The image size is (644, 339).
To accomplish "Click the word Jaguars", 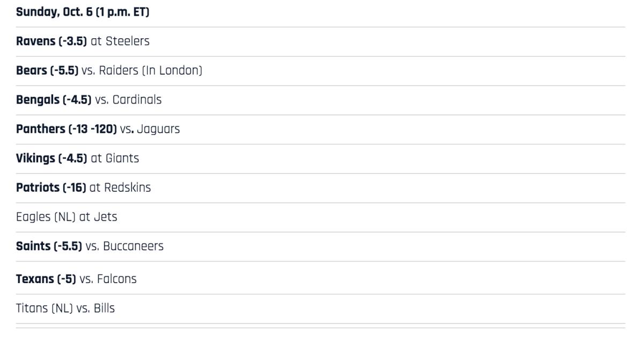I will [158, 129].
